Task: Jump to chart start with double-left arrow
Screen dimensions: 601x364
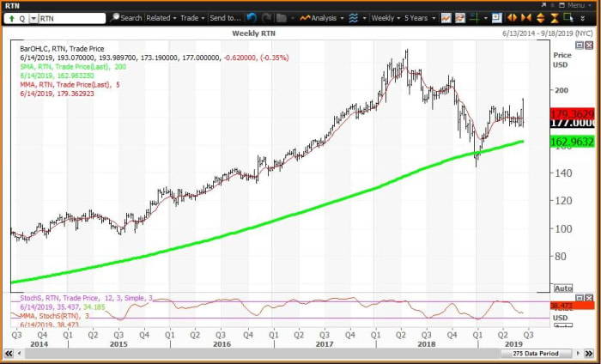Action: point(9,354)
